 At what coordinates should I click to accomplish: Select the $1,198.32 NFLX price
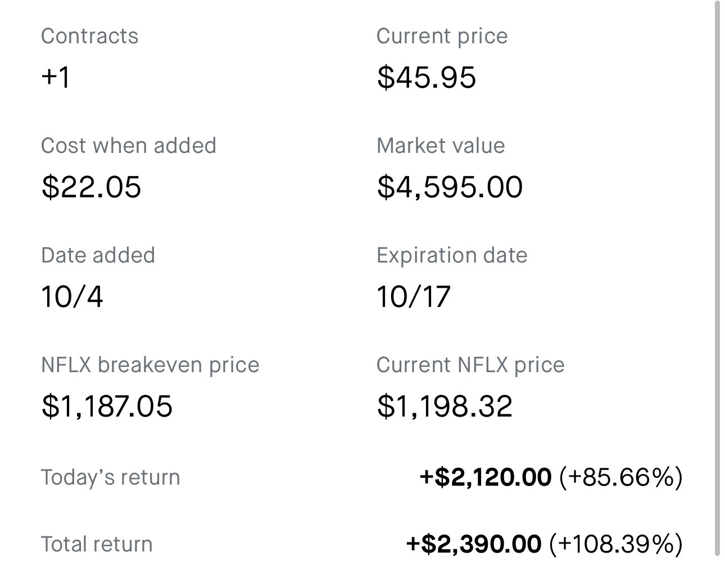pyautogui.click(x=445, y=406)
